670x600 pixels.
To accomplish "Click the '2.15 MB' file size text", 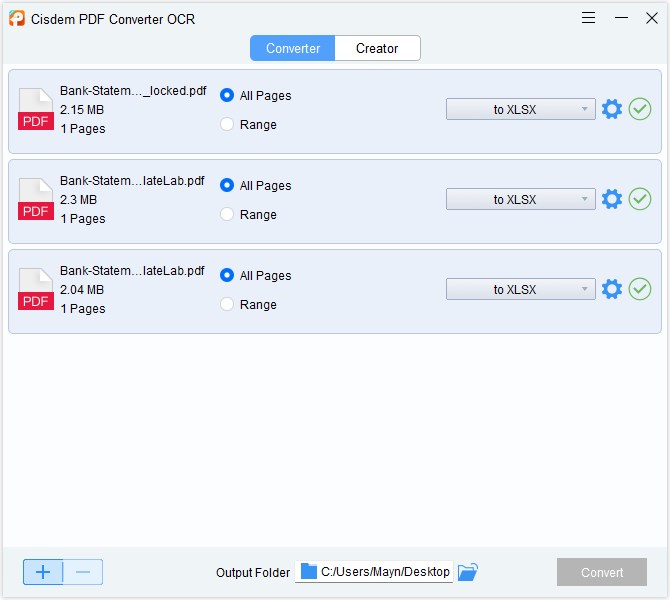I will pos(82,110).
